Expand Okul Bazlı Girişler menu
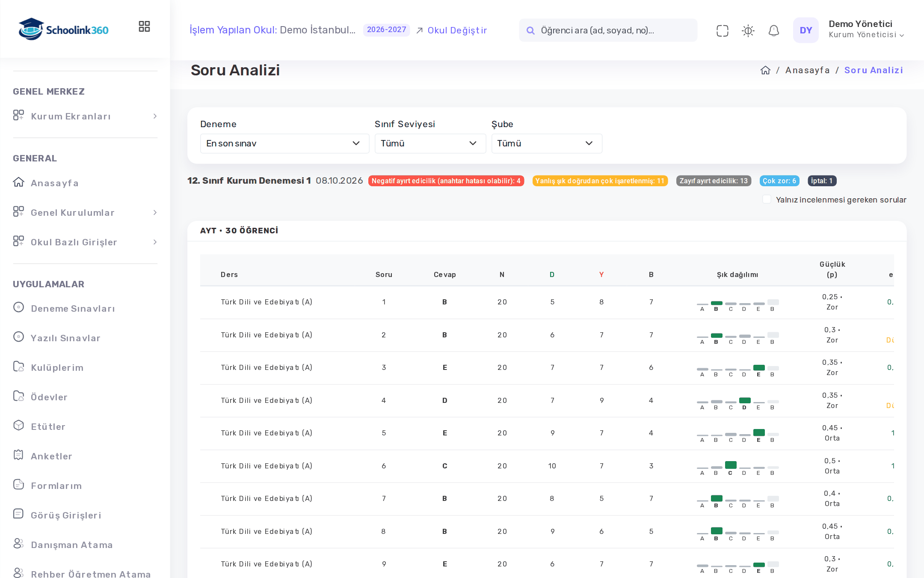Image resolution: width=924 pixels, height=578 pixels. pos(85,242)
